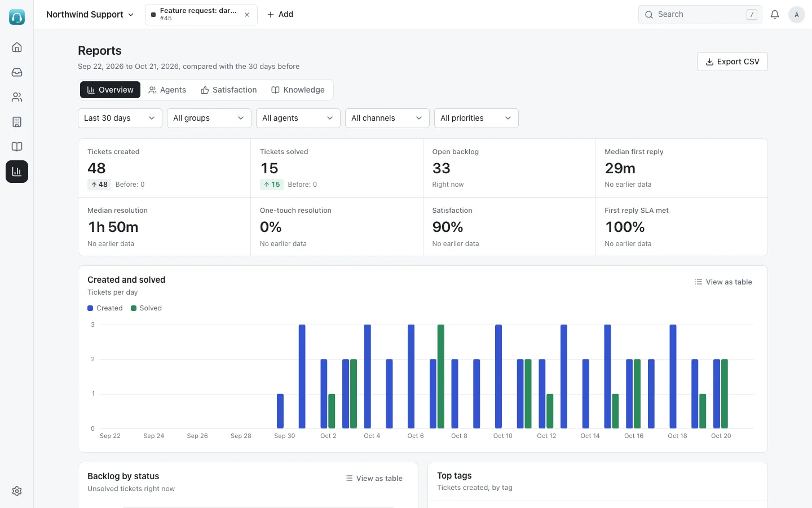Open the All priorities filter dropdown

tap(476, 118)
